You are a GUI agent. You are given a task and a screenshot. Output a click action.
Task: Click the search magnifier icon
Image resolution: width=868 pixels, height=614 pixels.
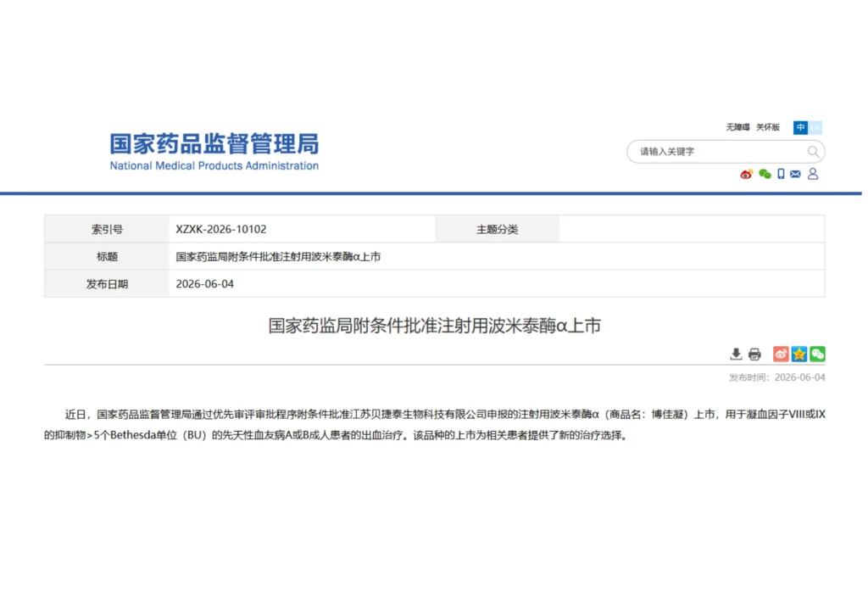point(813,152)
